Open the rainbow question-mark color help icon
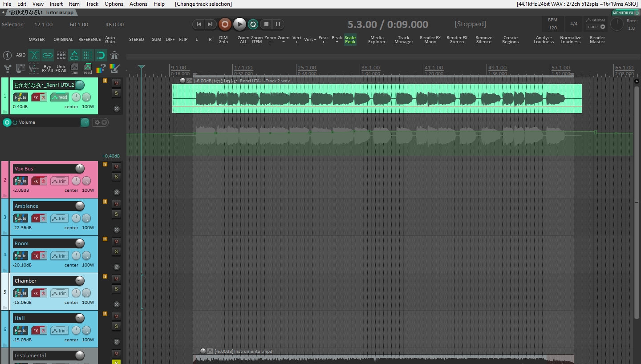This screenshot has height=364, width=641. (x=101, y=69)
